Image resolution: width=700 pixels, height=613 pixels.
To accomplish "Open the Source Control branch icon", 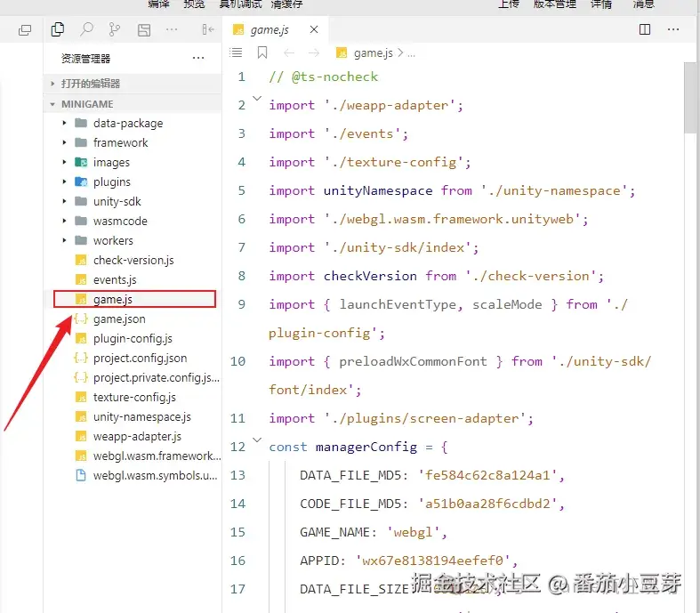I will coord(115,29).
